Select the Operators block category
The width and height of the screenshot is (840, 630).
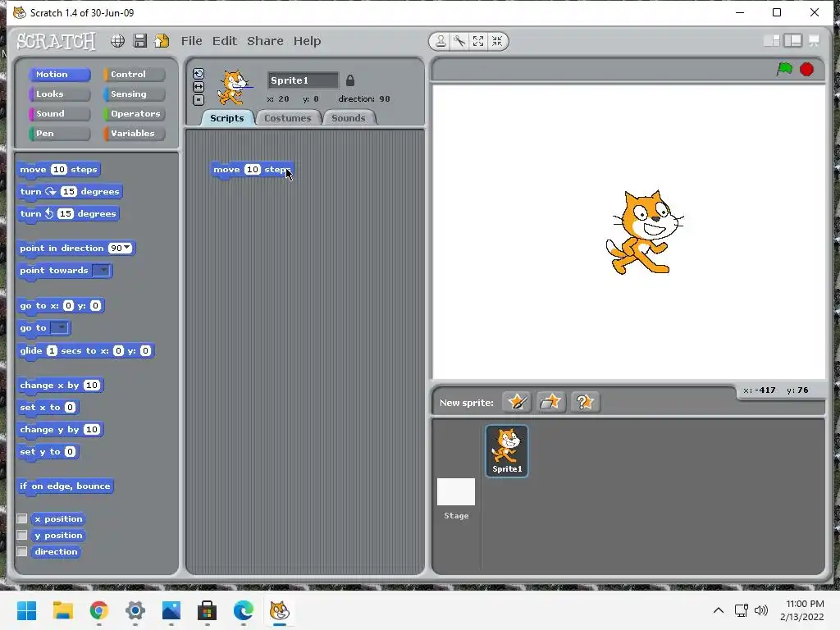[x=134, y=113]
